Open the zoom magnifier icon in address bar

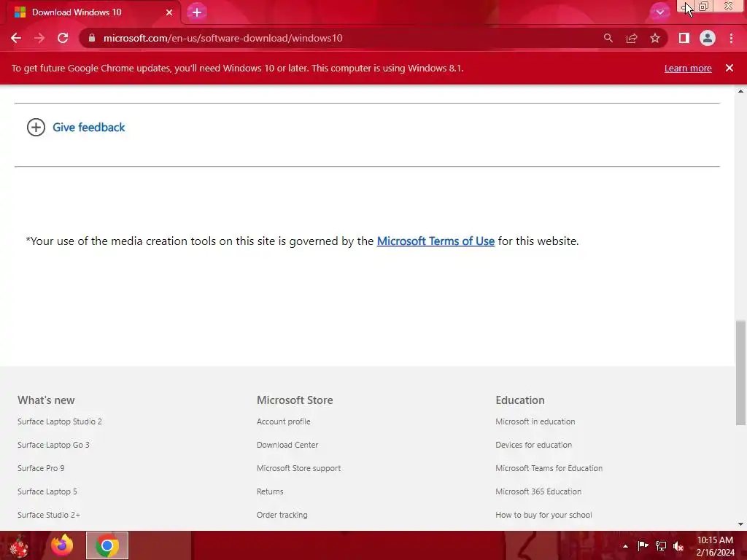608,38
